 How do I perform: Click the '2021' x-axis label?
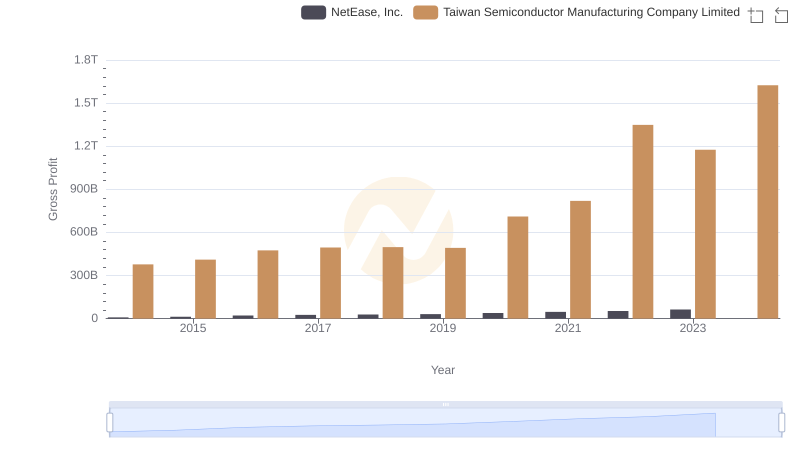(x=568, y=328)
